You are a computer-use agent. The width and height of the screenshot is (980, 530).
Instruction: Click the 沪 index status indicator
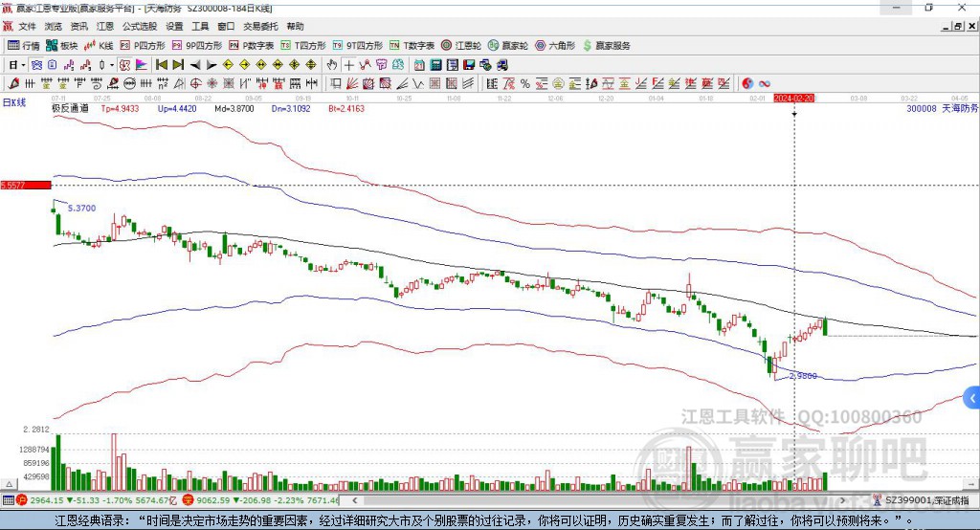pos(22,500)
